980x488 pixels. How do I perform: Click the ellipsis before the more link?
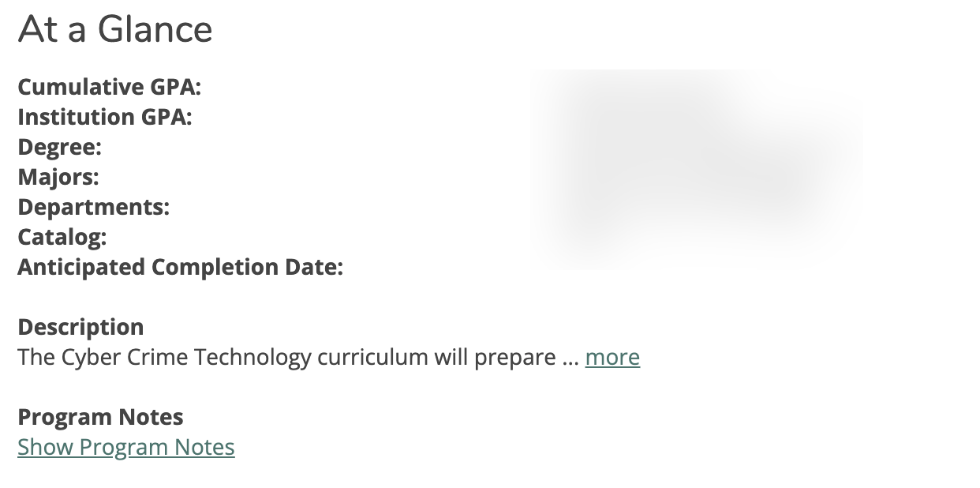(x=570, y=358)
